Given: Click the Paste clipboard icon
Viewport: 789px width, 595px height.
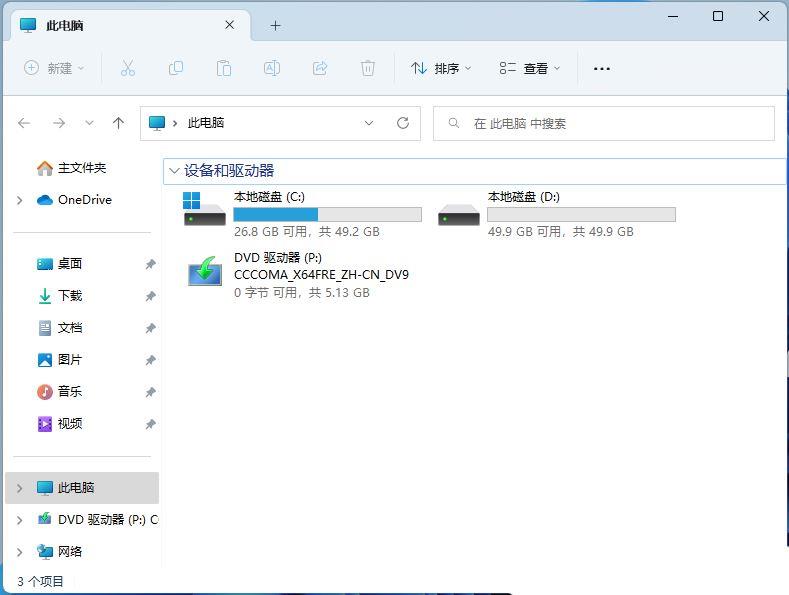Looking at the screenshot, I should (223, 68).
